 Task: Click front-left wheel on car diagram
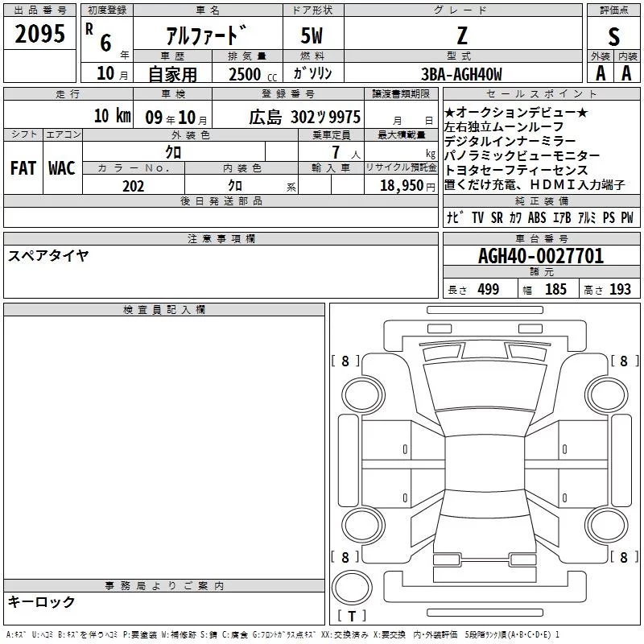(363, 395)
